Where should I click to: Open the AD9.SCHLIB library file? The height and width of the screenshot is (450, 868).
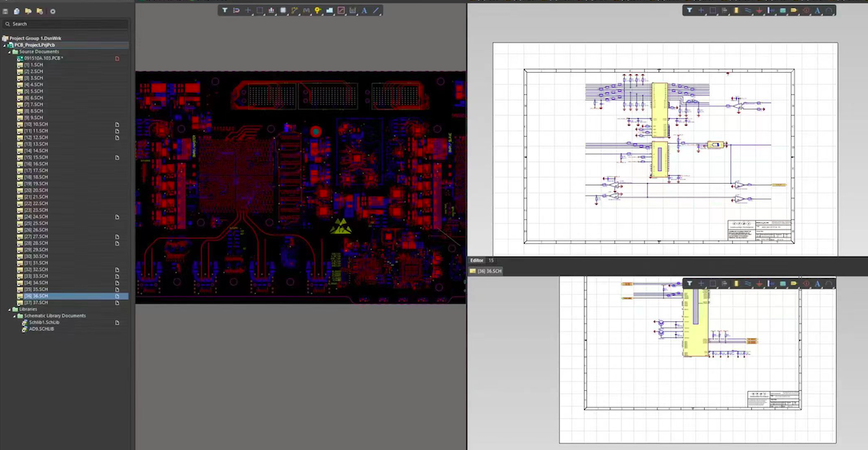(x=42, y=329)
